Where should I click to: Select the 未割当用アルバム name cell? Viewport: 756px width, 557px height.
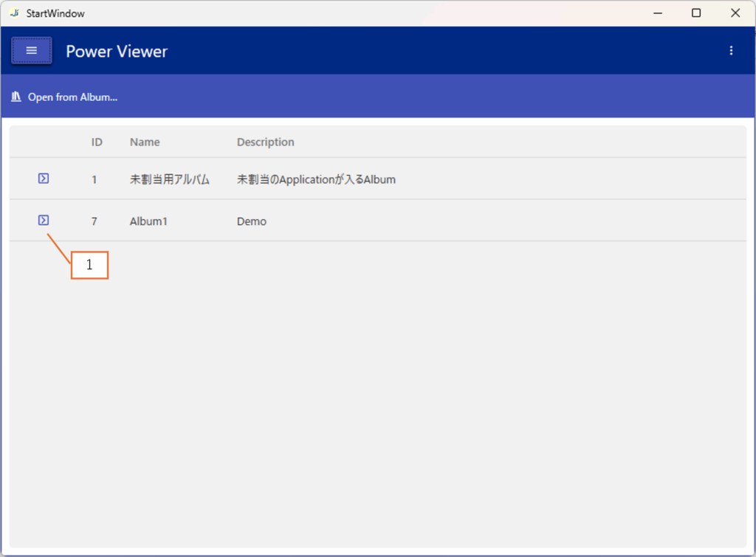(170, 179)
